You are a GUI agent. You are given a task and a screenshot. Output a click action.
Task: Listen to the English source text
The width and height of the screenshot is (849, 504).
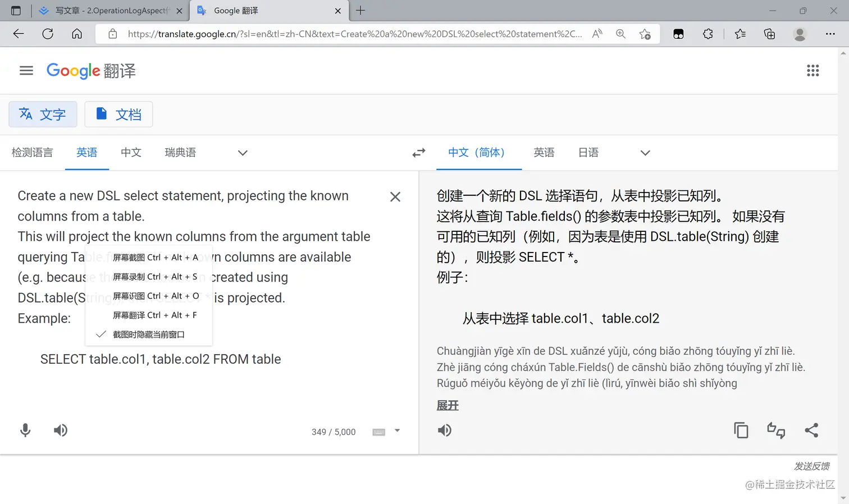61,430
